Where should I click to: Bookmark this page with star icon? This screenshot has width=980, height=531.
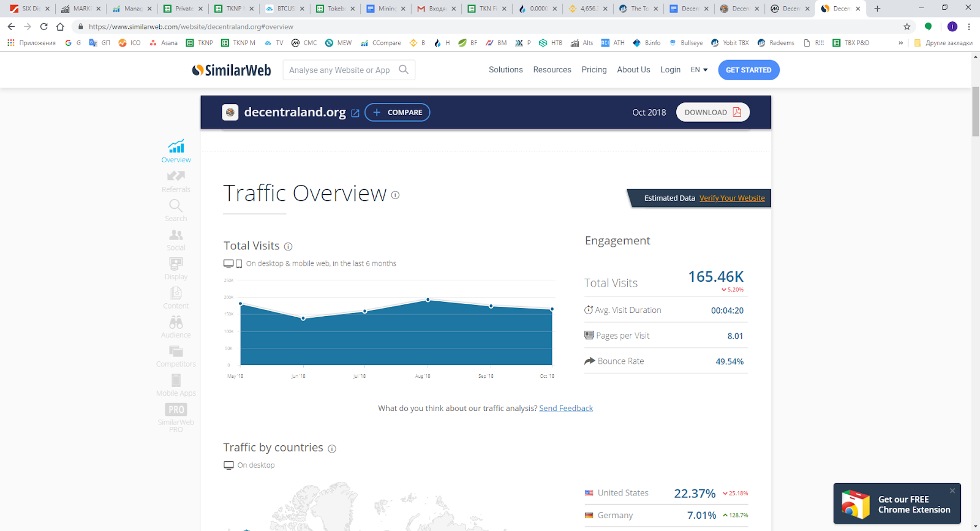[907, 26]
